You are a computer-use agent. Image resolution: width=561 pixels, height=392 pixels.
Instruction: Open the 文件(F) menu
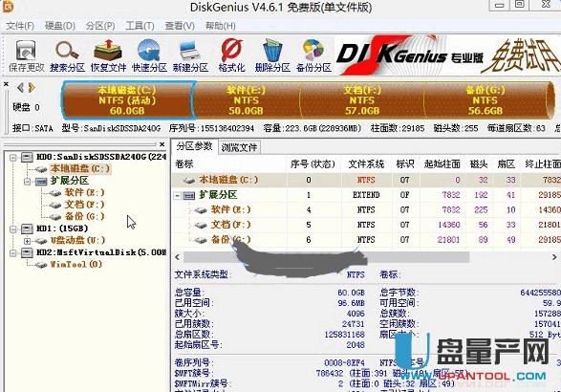coord(20,26)
